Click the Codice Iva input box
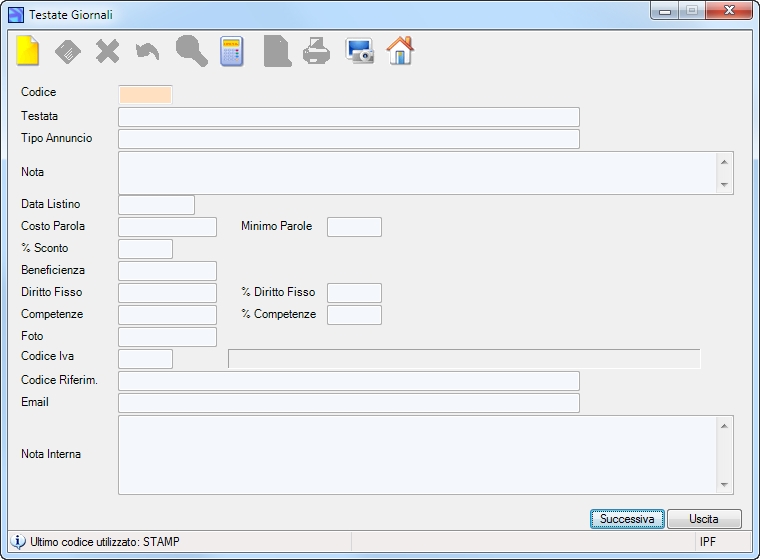Viewport: 760px width, 560px height. pos(145,359)
